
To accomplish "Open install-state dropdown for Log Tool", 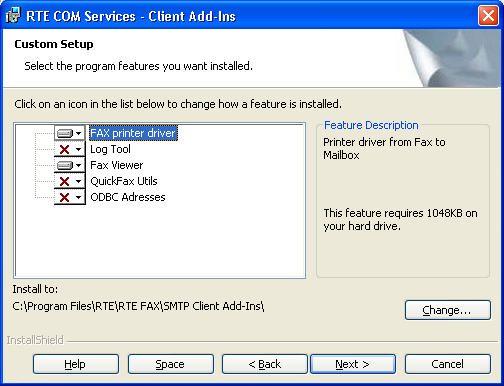I will point(70,149).
